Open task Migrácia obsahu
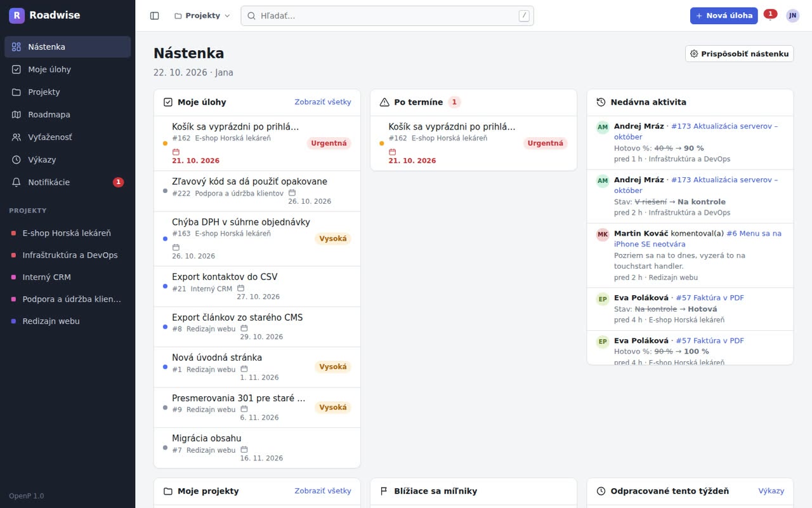Screen dimensions: 812x508 207,438
